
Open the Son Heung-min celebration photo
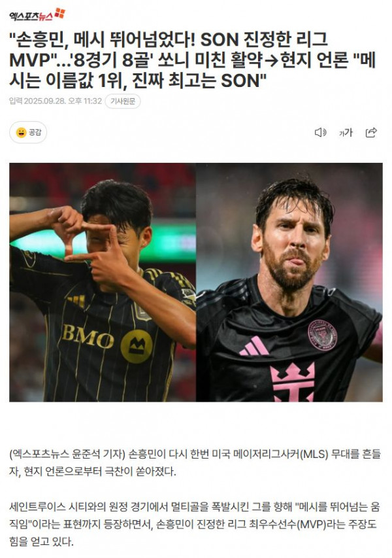[x=103, y=282]
